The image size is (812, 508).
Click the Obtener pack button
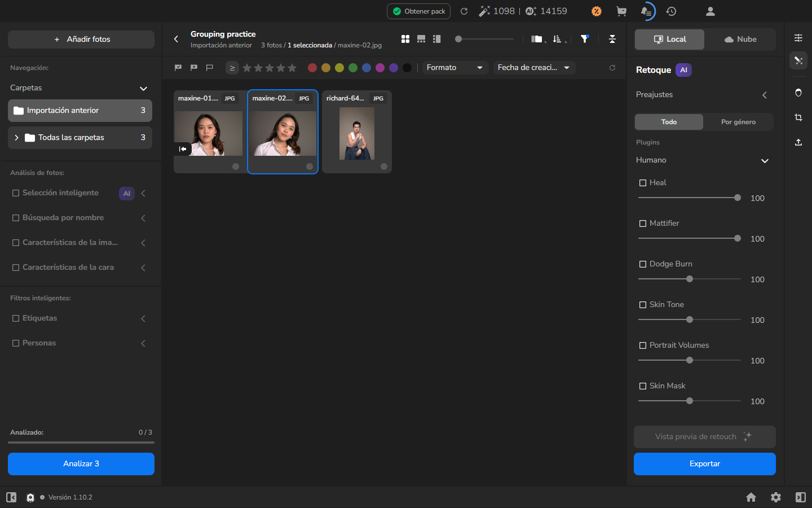pos(418,11)
